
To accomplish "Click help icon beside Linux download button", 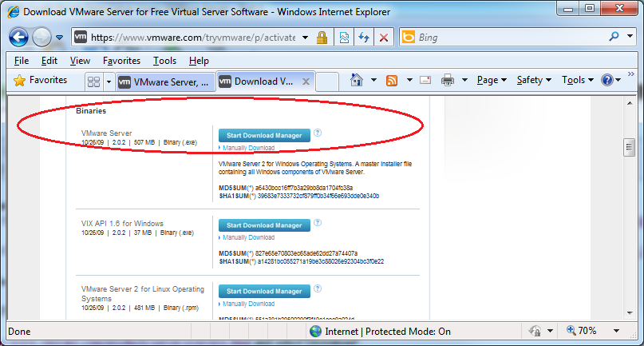I will point(318,288).
